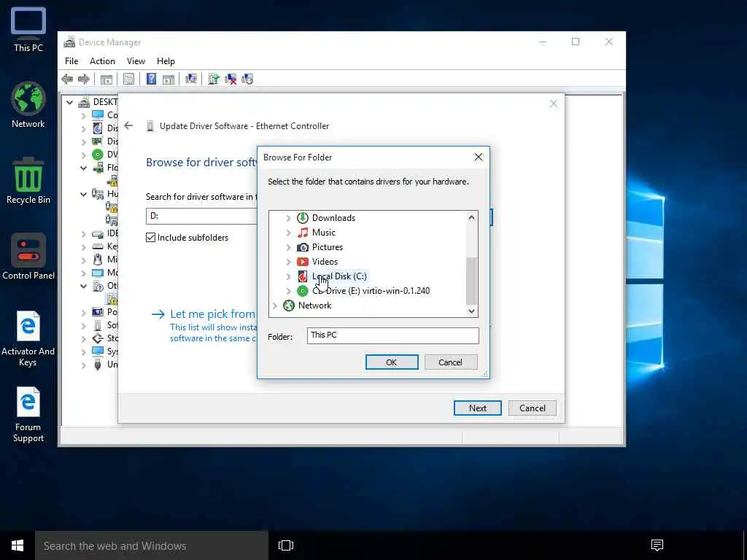Click the Search the web and Windows box

tap(152, 545)
